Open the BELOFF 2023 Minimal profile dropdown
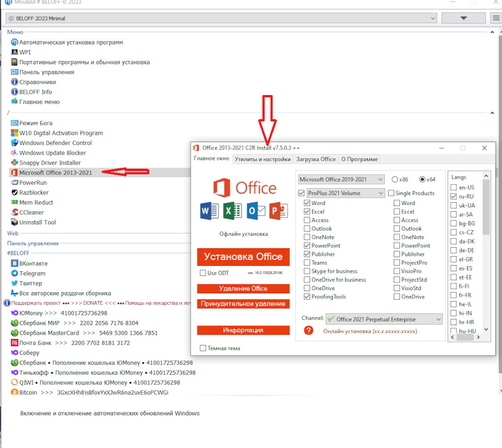Viewport: 502px width, 448px height. tap(221, 18)
